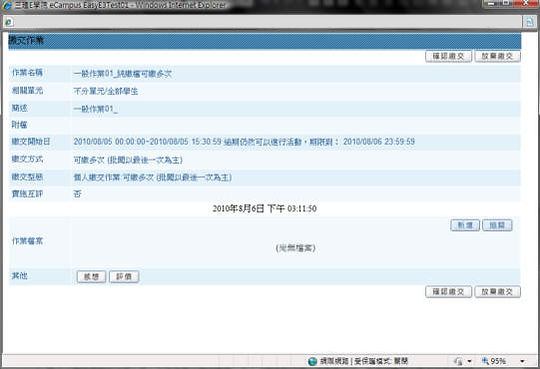Click the magnifier zoom 95% icon in status bar
The height and width of the screenshot is (369, 540).
pyautogui.click(x=485, y=361)
